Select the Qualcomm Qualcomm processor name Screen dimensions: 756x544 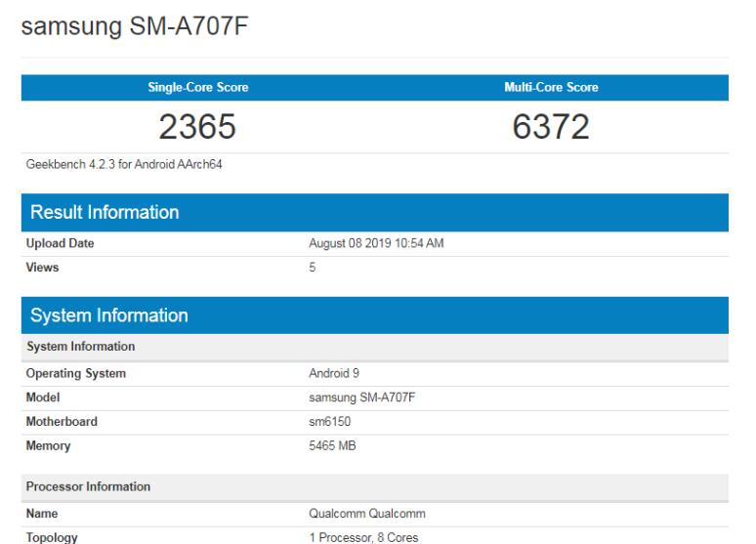click(367, 514)
